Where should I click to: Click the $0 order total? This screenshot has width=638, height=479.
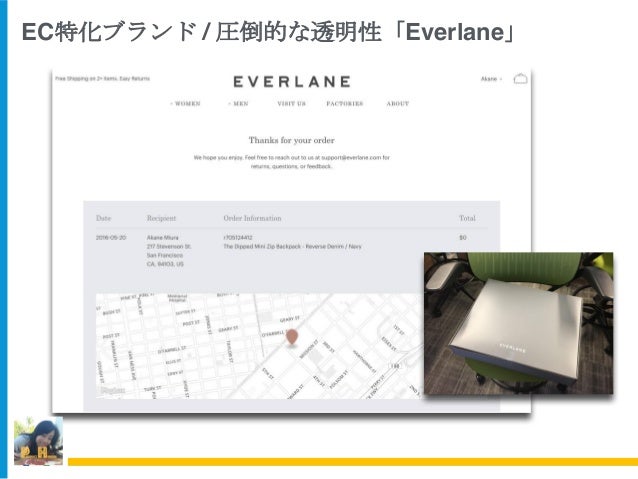(463, 238)
